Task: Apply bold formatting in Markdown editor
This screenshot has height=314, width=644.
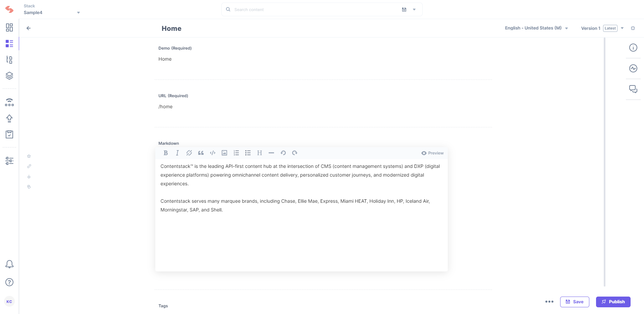Action: [166, 153]
